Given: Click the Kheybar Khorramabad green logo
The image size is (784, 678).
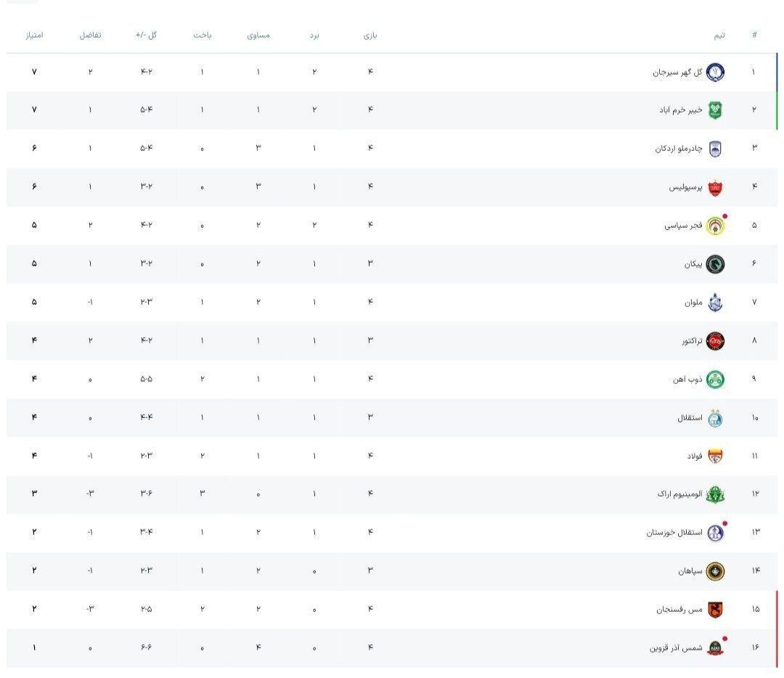Looking at the screenshot, I should (715, 110).
